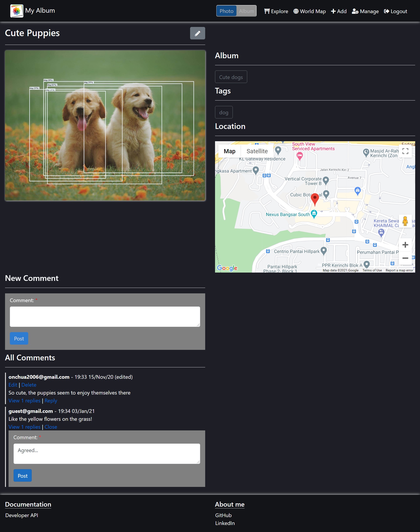Open the World Map menu item
Viewport: 420px width, 532px height.
coord(309,11)
